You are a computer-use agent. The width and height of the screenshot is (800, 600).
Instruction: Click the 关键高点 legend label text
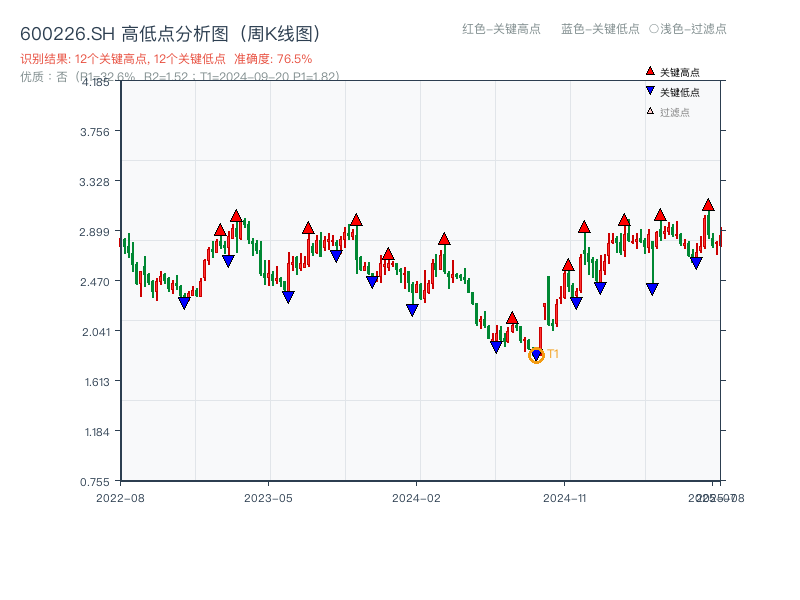pos(680,72)
